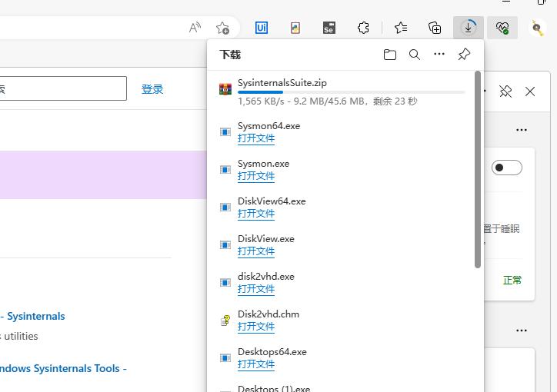Open more options in downloads panel

pyautogui.click(x=439, y=54)
